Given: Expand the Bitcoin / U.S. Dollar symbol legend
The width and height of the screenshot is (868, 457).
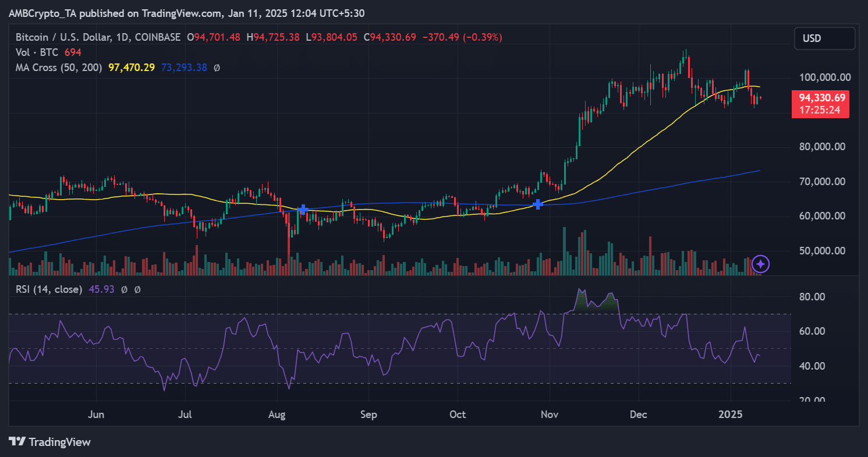Looking at the screenshot, I should point(60,37).
